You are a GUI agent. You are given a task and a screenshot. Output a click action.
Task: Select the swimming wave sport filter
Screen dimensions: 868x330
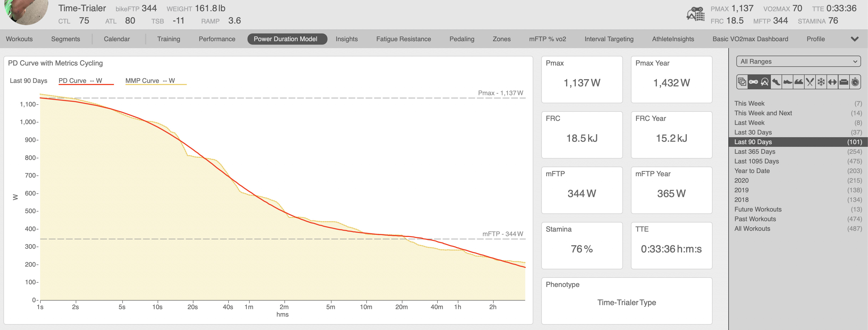(x=799, y=82)
